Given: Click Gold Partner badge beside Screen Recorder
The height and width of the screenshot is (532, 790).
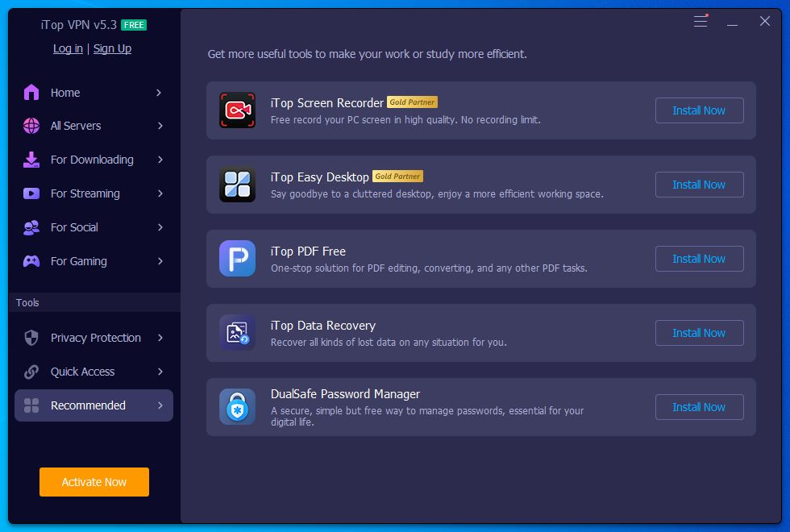Looking at the screenshot, I should (x=412, y=102).
